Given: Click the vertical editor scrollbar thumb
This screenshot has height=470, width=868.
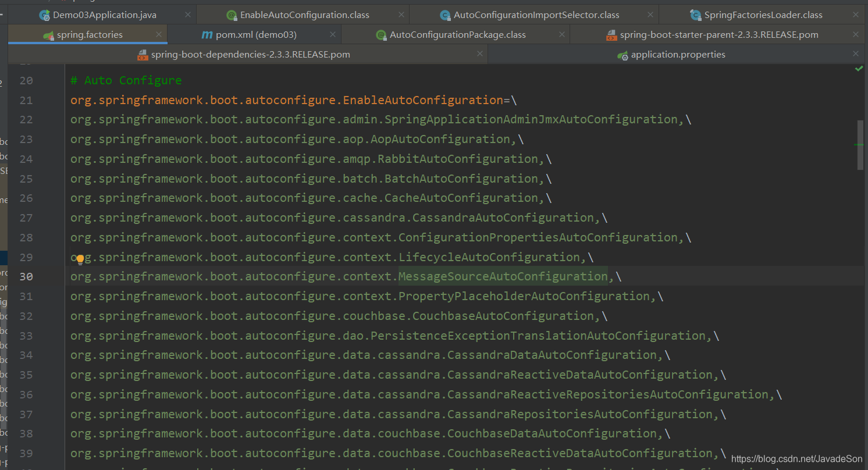Looking at the screenshot, I should pyautogui.click(x=860, y=145).
